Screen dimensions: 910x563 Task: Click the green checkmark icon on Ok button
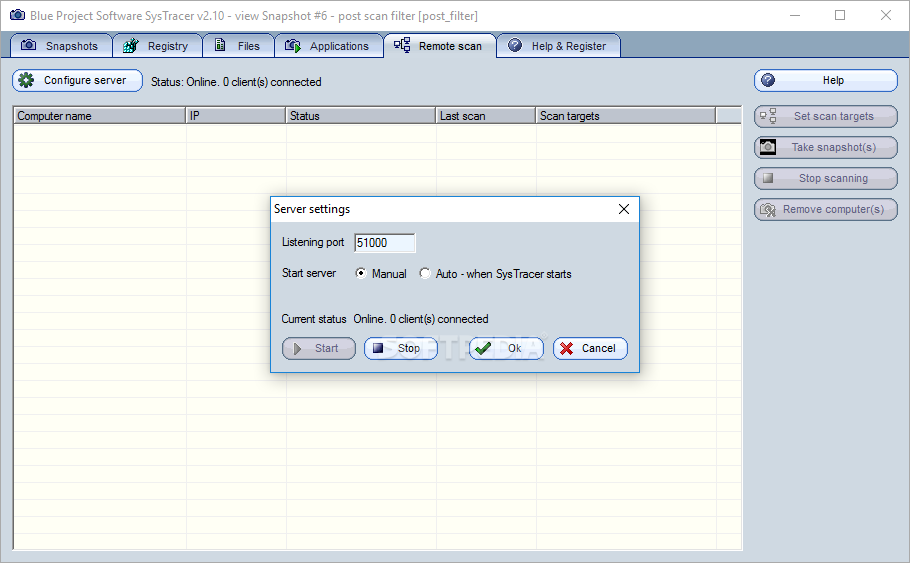pyautogui.click(x=483, y=348)
